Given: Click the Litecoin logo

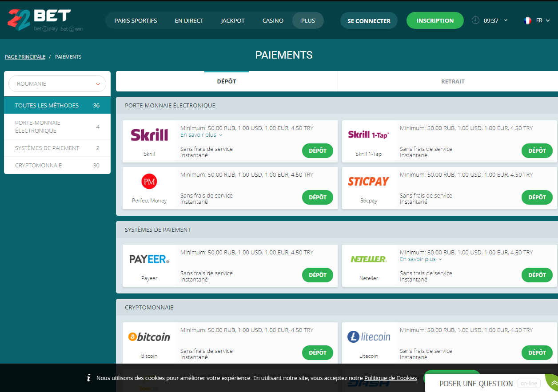Looking at the screenshot, I should click(x=369, y=337).
